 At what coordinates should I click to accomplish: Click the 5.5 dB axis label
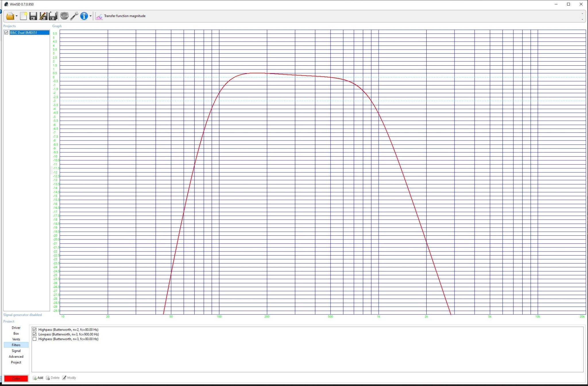point(55,34)
